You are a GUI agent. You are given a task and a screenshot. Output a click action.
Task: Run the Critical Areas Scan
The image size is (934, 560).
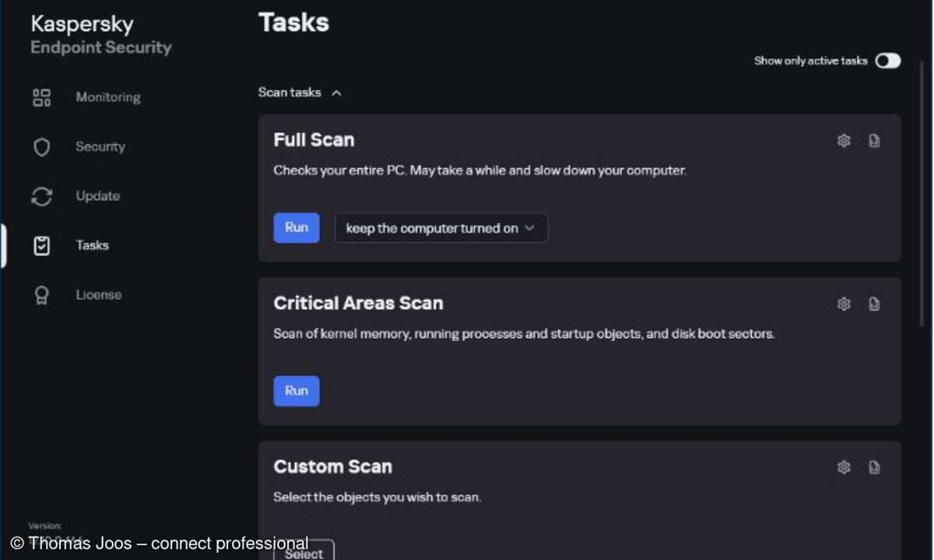297,391
